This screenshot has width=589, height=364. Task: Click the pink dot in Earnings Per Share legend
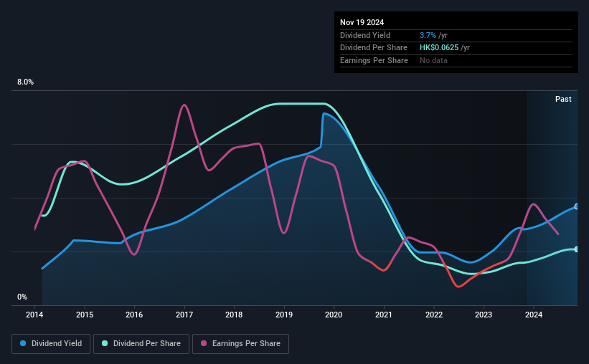pos(204,343)
